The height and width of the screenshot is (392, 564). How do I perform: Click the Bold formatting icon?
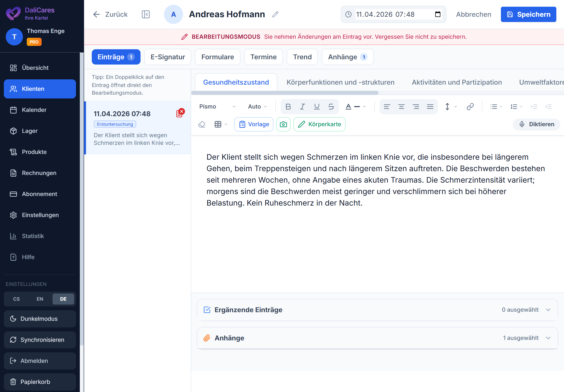pyautogui.click(x=288, y=107)
